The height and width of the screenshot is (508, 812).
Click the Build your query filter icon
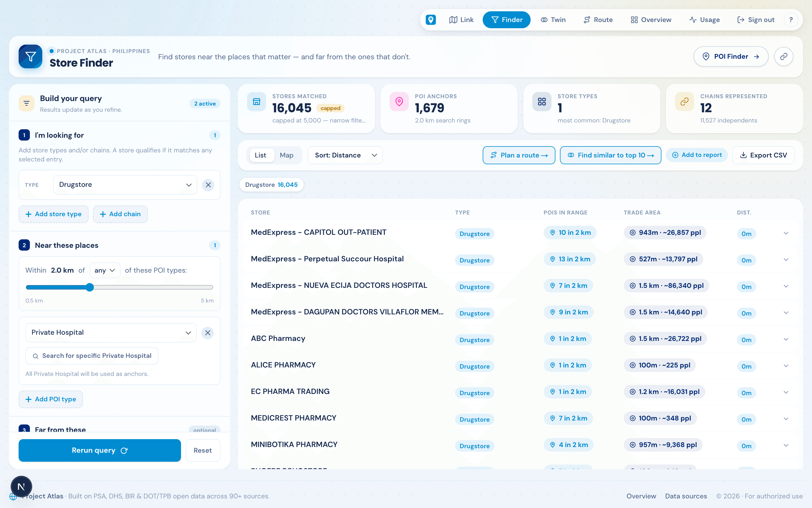[27, 103]
